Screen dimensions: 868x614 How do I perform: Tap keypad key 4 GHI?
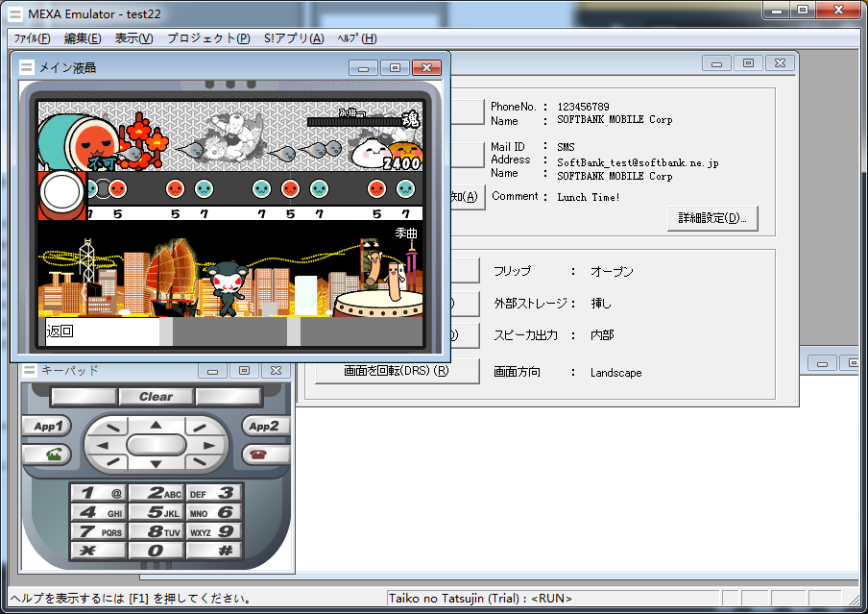99,512
